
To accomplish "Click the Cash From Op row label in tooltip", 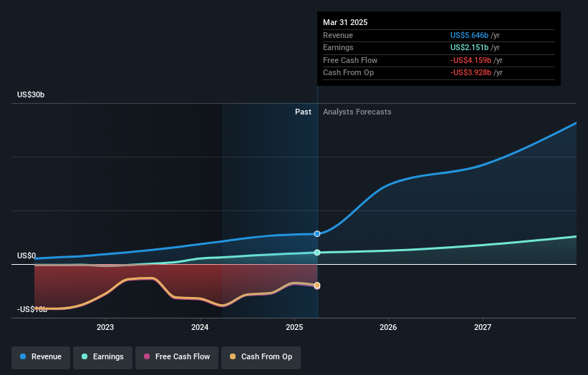I will [x=348, y=73].
